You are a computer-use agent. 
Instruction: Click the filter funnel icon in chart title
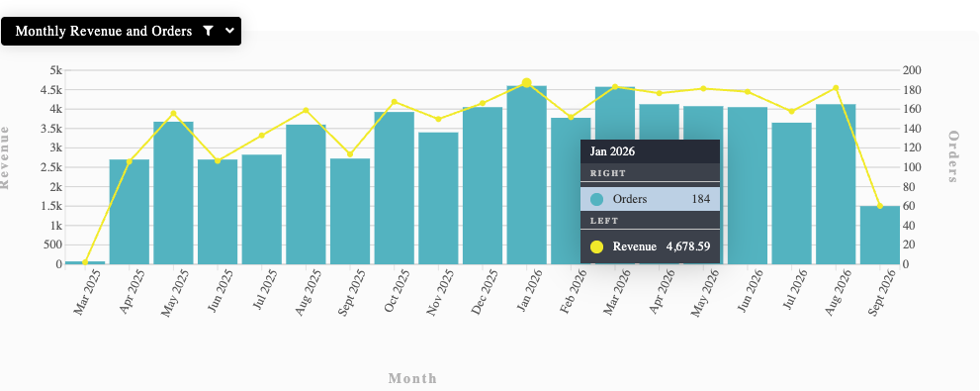tap(209, 31)
